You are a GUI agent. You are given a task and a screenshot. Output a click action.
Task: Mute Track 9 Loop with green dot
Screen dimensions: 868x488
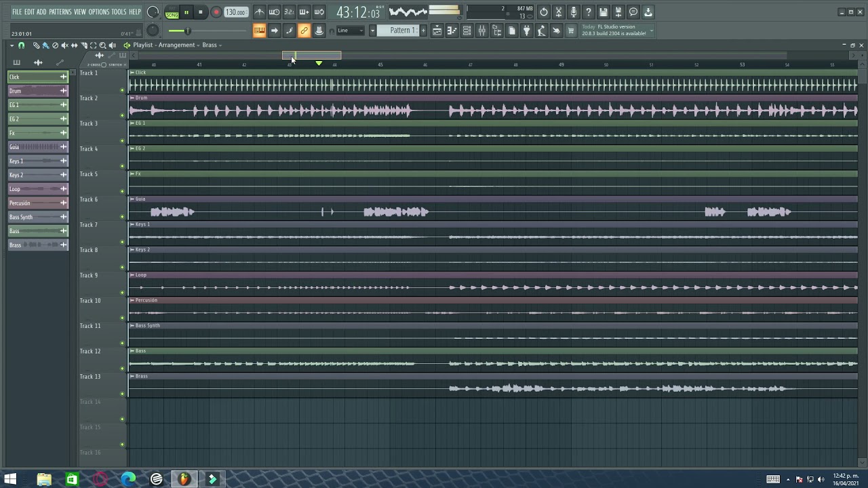122,293
